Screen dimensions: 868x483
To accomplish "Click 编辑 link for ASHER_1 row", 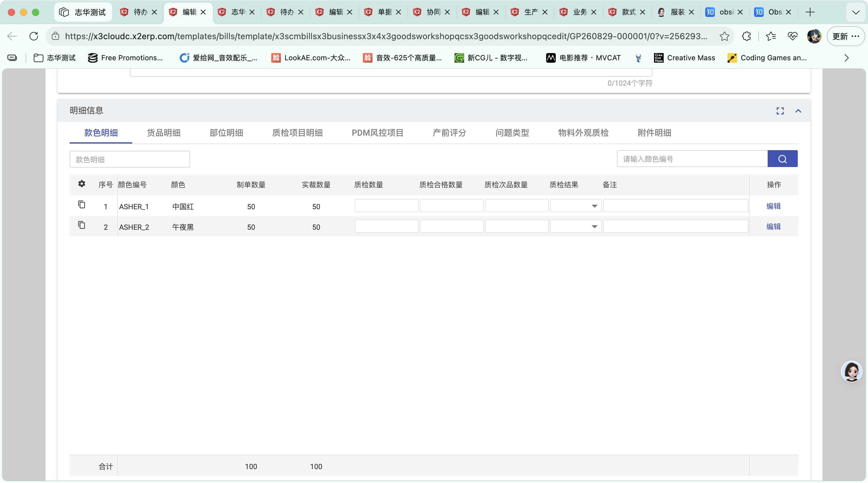I will (773, 206).
